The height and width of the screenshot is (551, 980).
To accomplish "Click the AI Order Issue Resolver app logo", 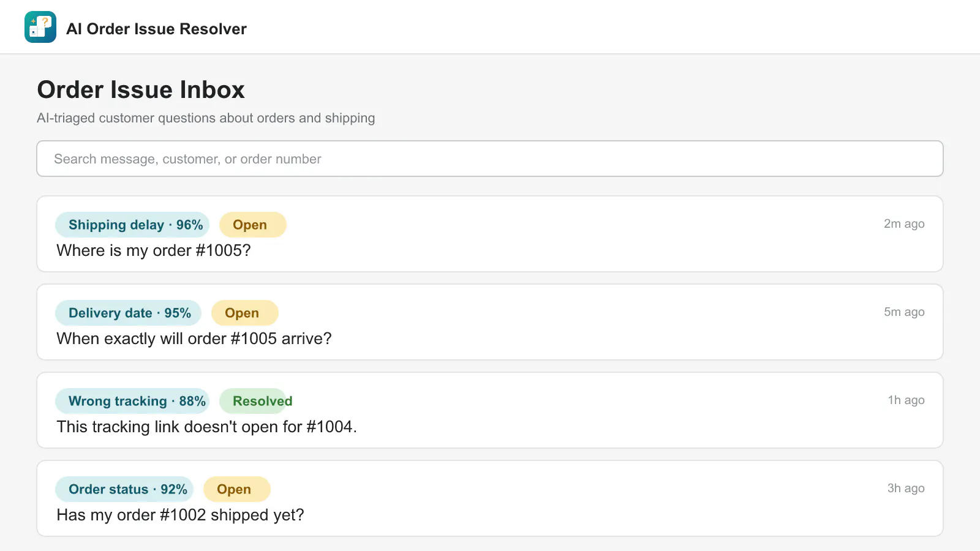I will (x=40, y=27).
